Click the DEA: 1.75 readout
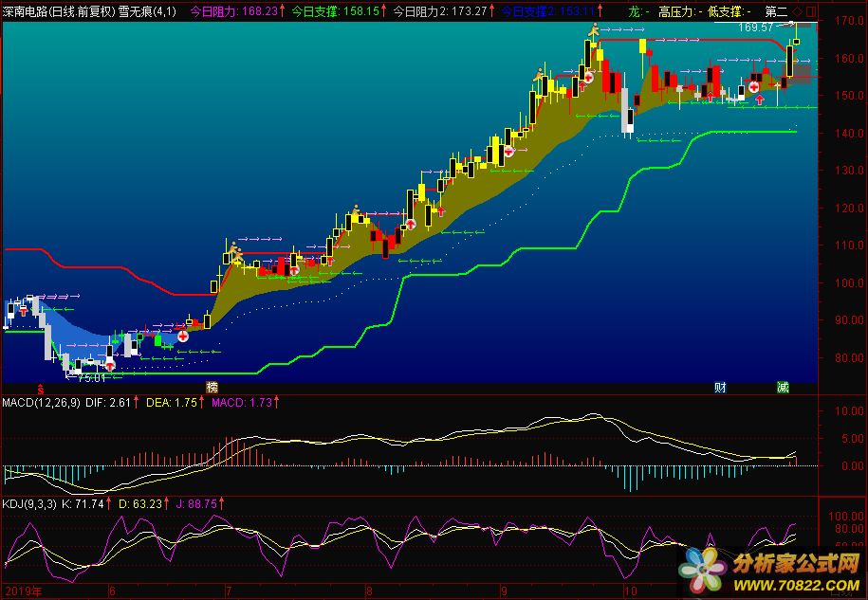Viewport: 868px width, 600px height. click(172, 403)
